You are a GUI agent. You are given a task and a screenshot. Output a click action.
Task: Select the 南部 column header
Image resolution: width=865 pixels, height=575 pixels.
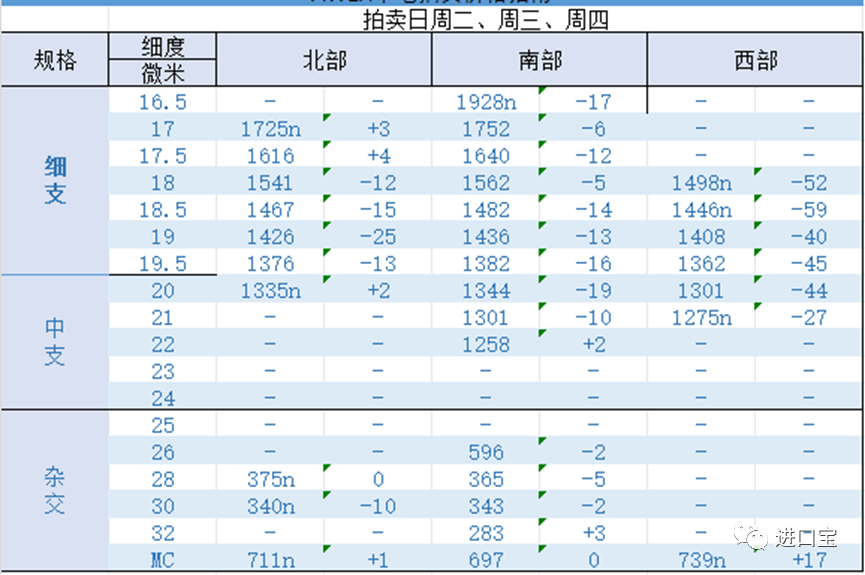[x=539, y=60]
